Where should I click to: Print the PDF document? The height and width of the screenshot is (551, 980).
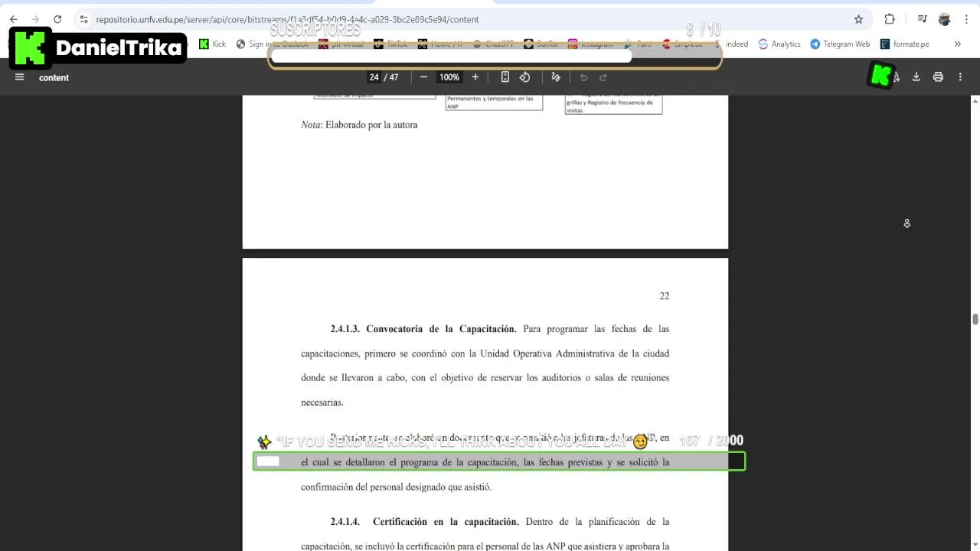click(x=938, y=77)
